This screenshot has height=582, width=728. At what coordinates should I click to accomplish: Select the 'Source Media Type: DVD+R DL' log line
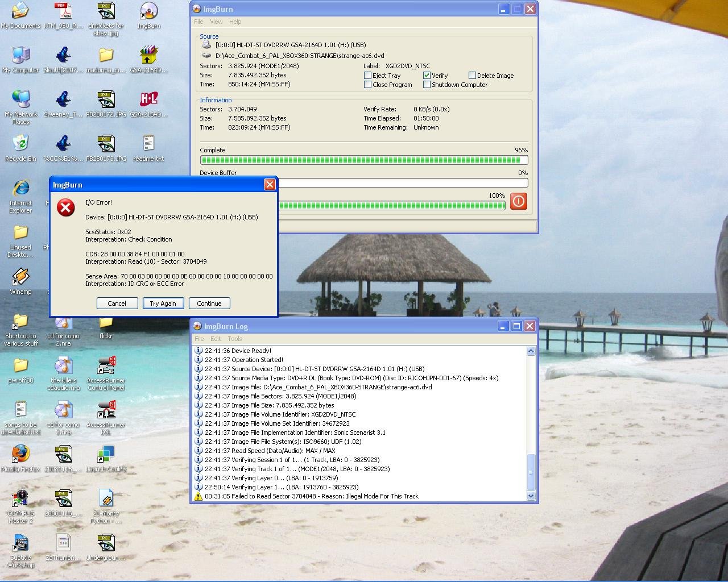[x=351, y=378]
